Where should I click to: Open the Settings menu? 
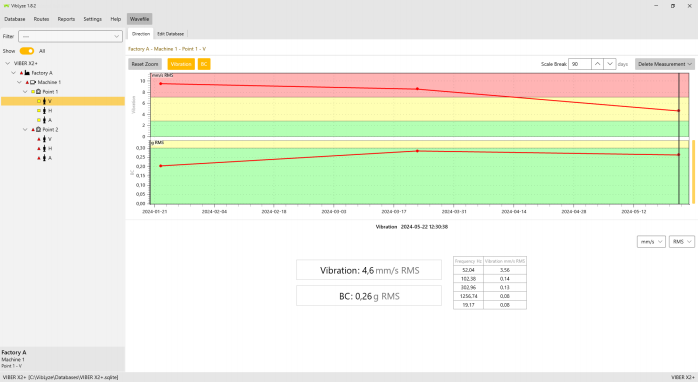pyautogui.click(x=93, y=19)
